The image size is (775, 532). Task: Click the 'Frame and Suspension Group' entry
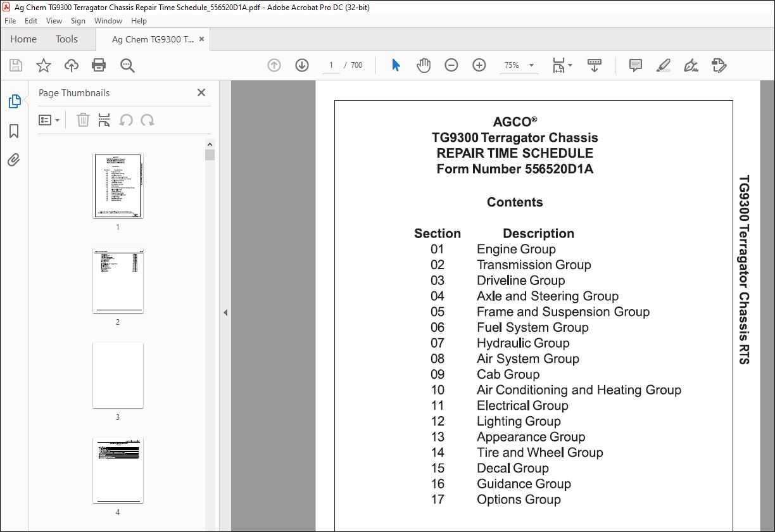pyautogui.click(x=563, y=312)
